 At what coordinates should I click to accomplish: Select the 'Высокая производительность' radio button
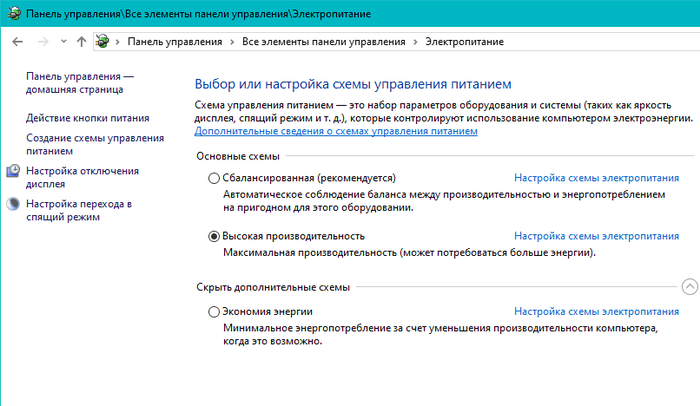(214, 236)
